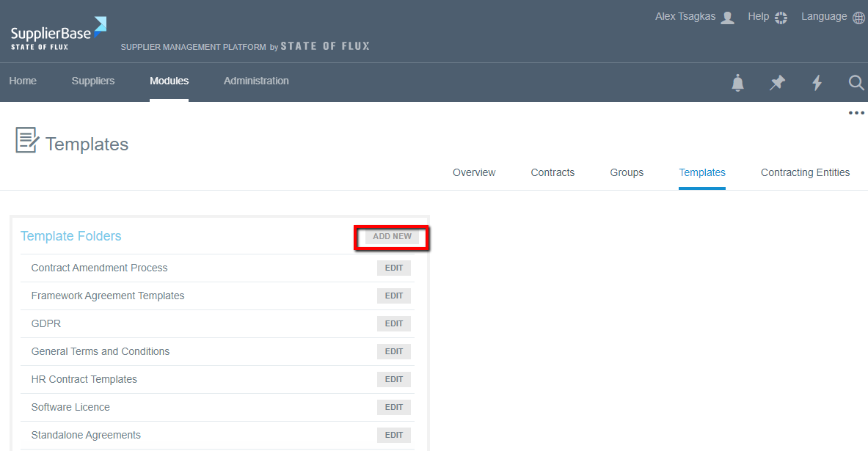Open search with the magnifier icon
The width and height of the screenshot is (868, 451).
point(856,83)
